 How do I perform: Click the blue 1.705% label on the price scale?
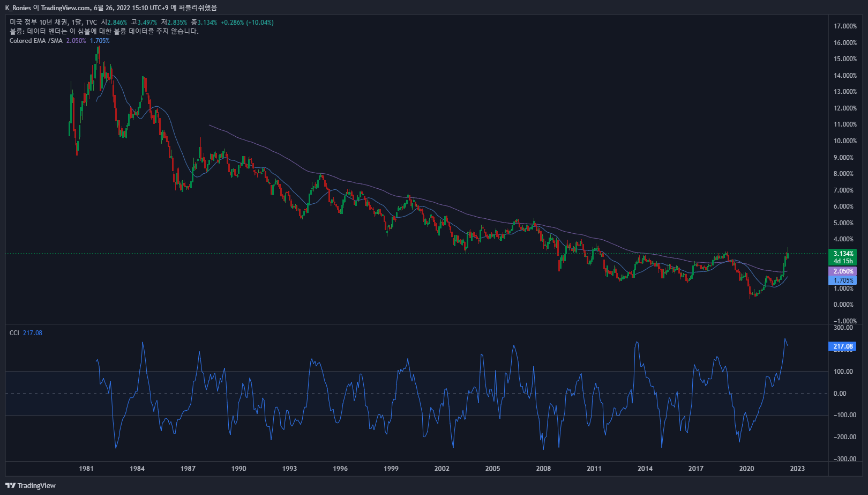[x=843, y=280]
